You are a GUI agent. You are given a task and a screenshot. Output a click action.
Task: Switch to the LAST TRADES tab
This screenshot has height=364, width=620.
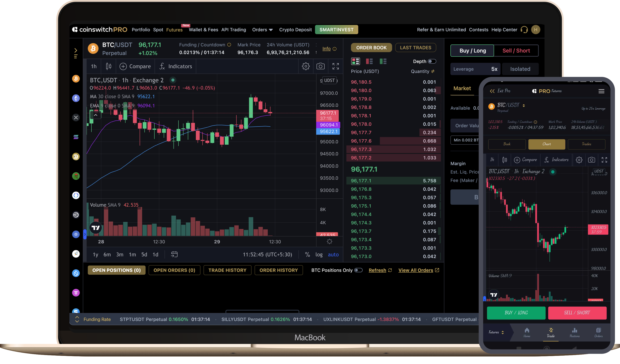pyautogui.click(x=415, y=48)
